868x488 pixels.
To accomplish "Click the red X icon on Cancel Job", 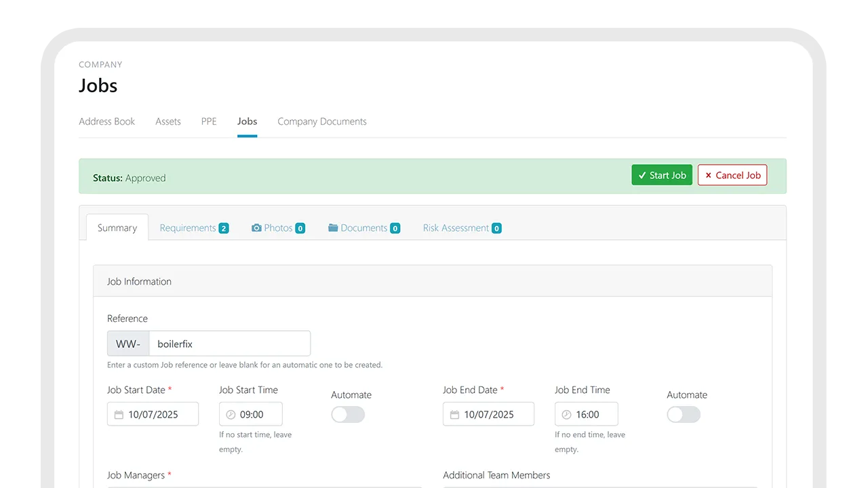I will (x=709, y=175).
